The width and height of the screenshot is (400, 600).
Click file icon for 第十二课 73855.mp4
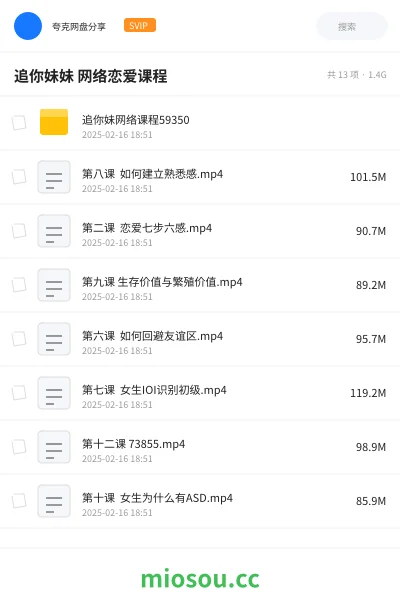(54, 447)
